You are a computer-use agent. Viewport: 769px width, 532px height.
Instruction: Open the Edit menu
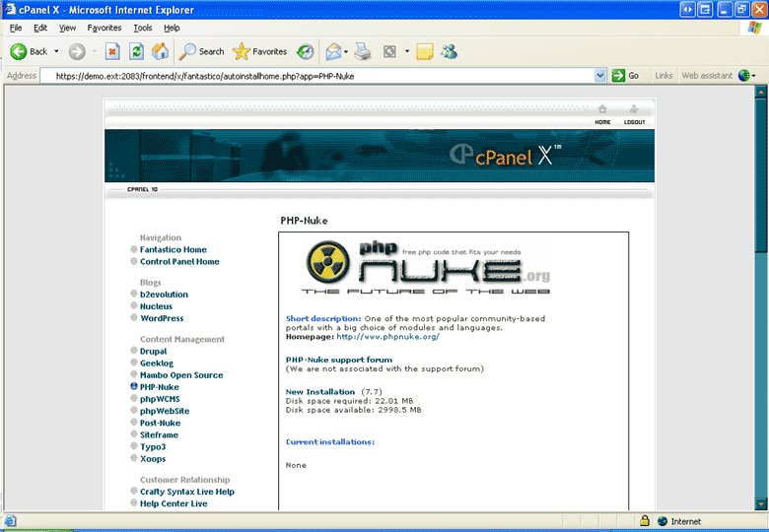(x=40, y=28)
